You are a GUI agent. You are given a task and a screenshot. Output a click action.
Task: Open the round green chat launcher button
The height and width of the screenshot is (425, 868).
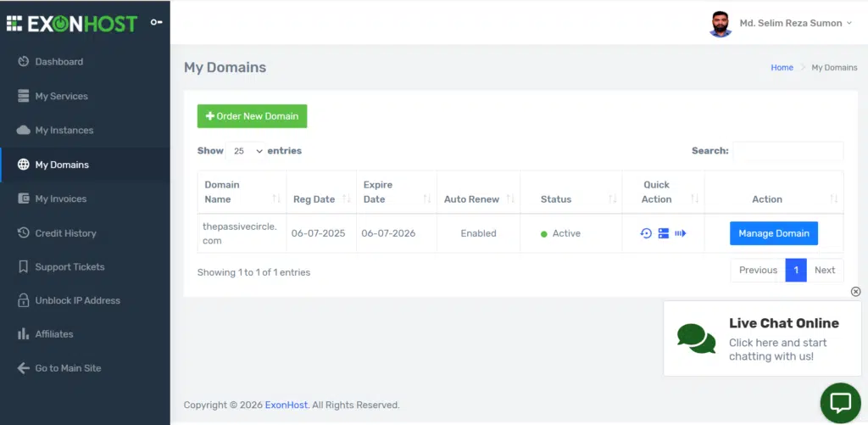(x=840, y=403)
